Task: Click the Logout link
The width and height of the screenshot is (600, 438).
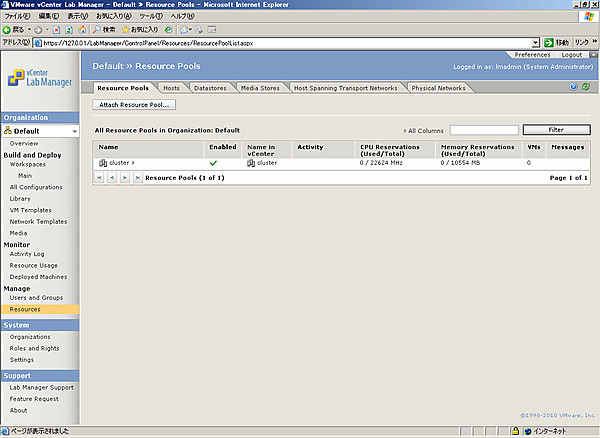Action: point(571,54)
